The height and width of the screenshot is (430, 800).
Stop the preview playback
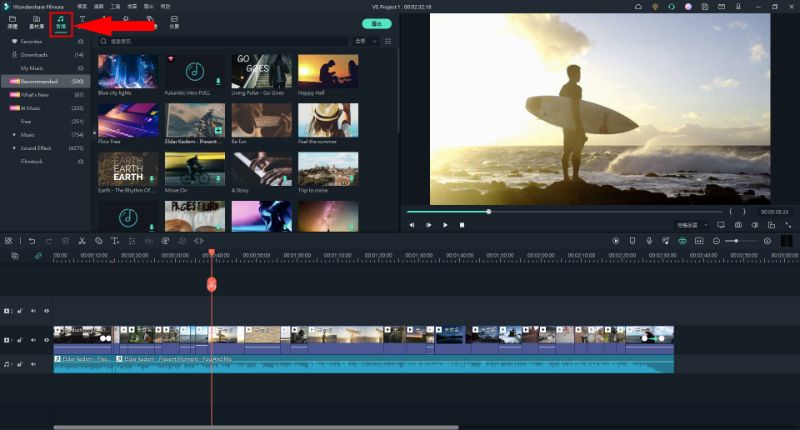pos(462,225)
